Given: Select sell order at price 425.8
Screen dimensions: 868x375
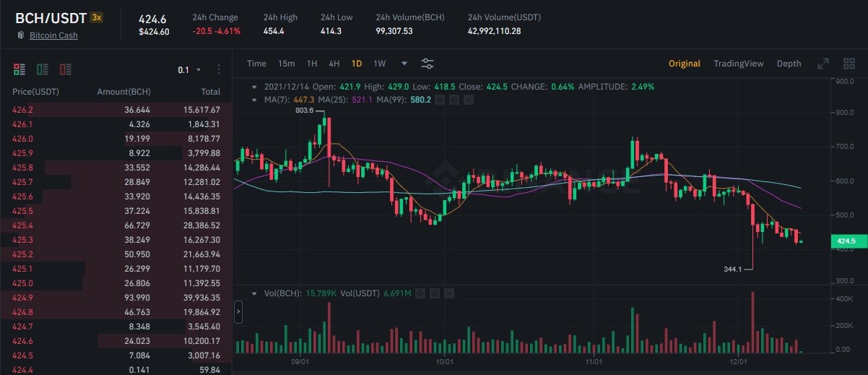Looking at the screenshot, I should 116,168.
